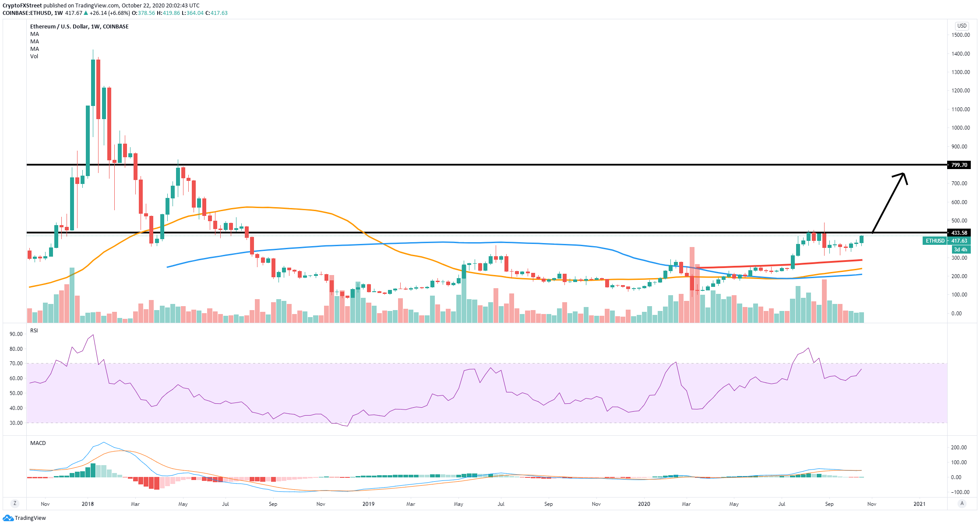Select the Ethereum / U.S. Dollar chart title

79,27
